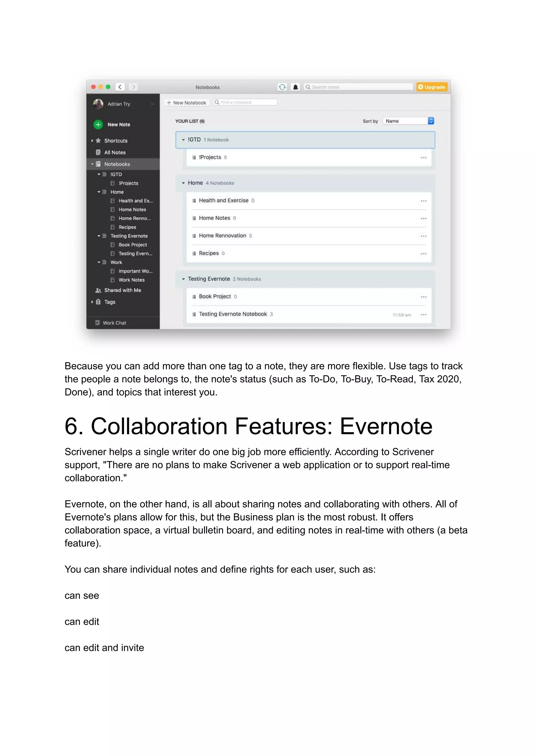Open more options for Recipes row
The width and height of the screenshot is (535, 756).
pyautogui.click(x=424, y=253)
